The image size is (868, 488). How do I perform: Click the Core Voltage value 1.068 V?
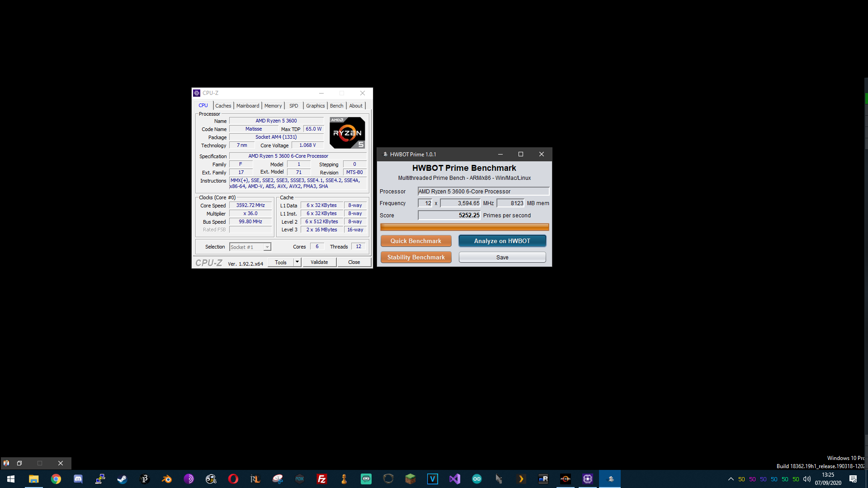[x=307, y=145]
